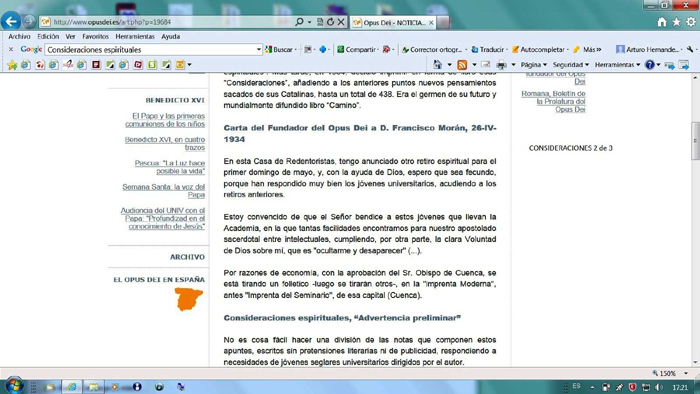Image resolution: width=700 pixels, height=394 pixels.
Task: Click the volume speaker tray icon
Action: pyautogui.click(x=659, y=387)
